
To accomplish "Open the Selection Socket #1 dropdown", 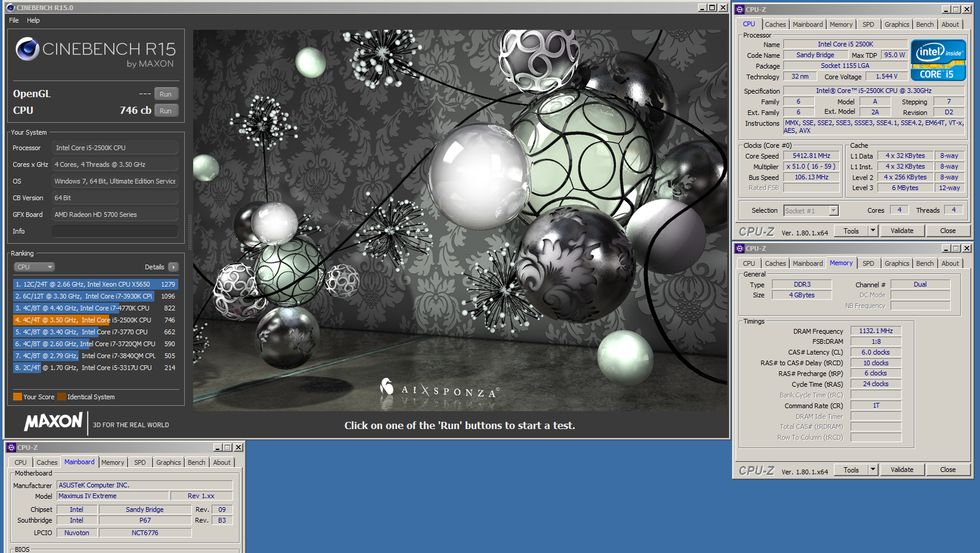I will tap(834, 210).
